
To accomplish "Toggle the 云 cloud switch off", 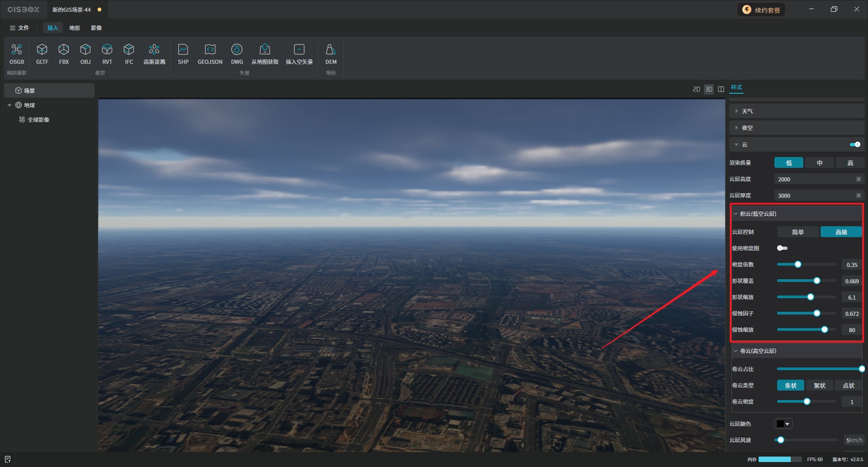I will coord(855,144).
